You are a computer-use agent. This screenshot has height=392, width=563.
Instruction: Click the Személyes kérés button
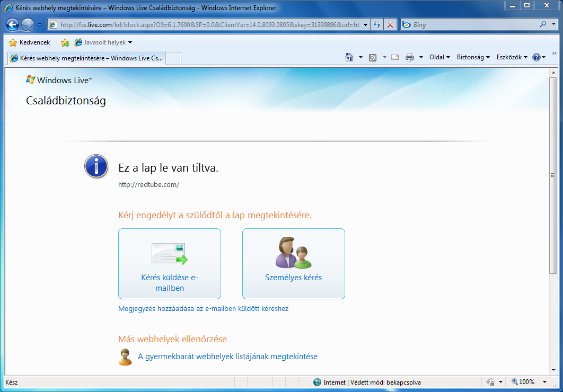pyautogui.click(x=293, y=264)
